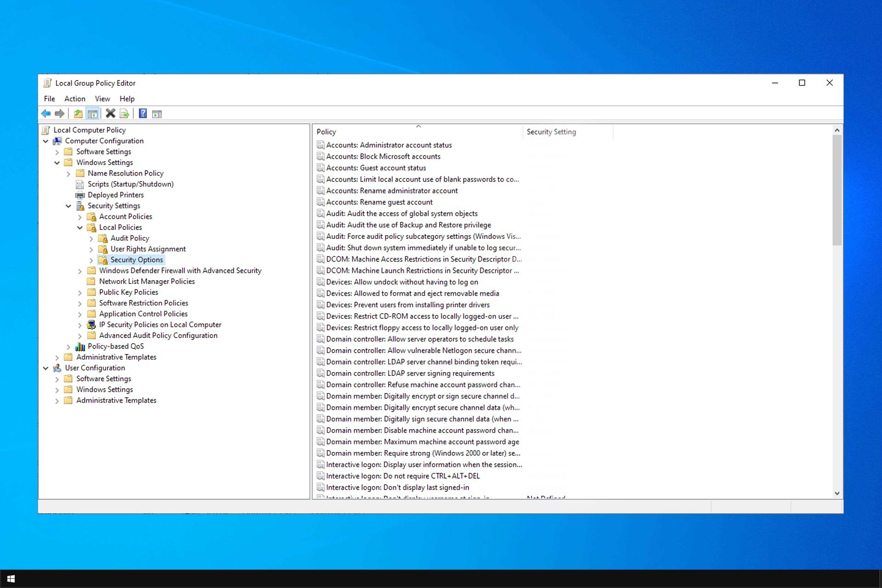Select Windows Settings under User Configuration
The image size is (882, 588).
(x=105, y=390)
